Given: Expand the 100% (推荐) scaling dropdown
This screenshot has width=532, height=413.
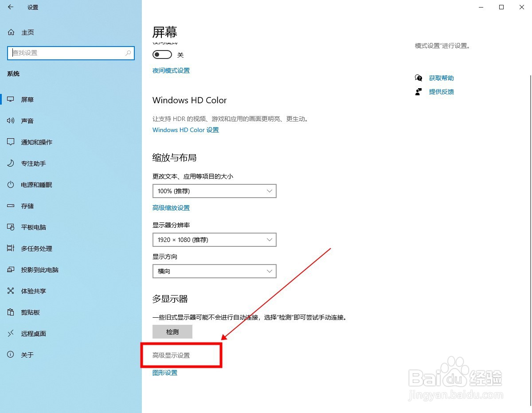Looking at the screenshot, I should pos(215,191).
